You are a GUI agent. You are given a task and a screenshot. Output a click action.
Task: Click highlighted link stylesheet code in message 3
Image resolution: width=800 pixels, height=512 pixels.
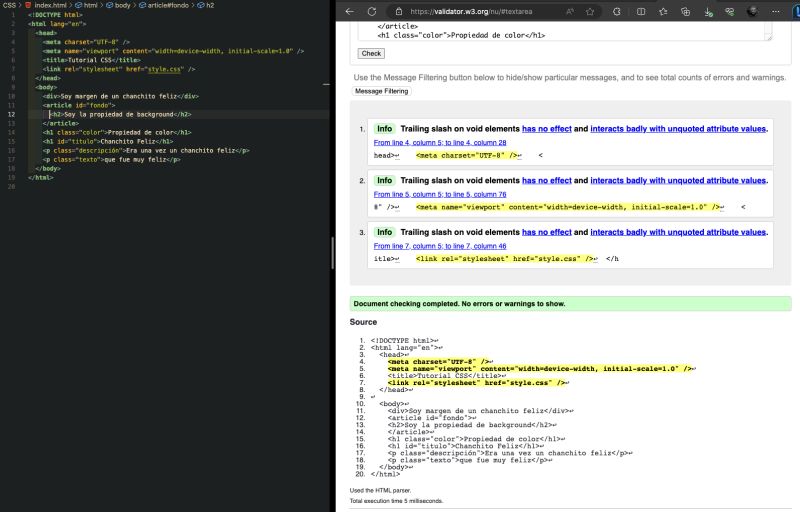[x=506, y=259]
